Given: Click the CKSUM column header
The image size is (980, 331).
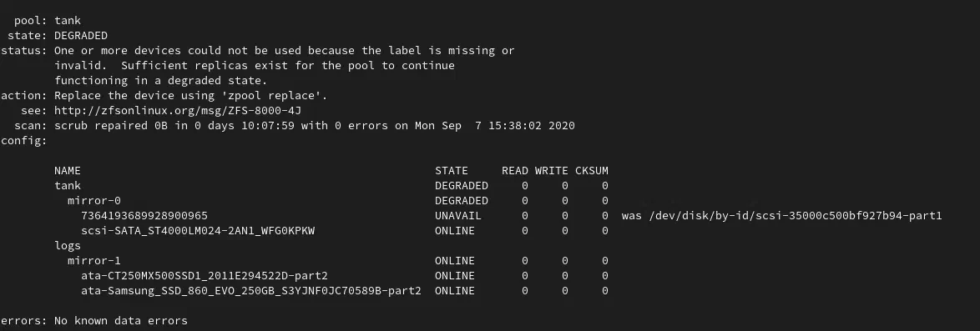Looking at the screenshot, I should point(591,170).
